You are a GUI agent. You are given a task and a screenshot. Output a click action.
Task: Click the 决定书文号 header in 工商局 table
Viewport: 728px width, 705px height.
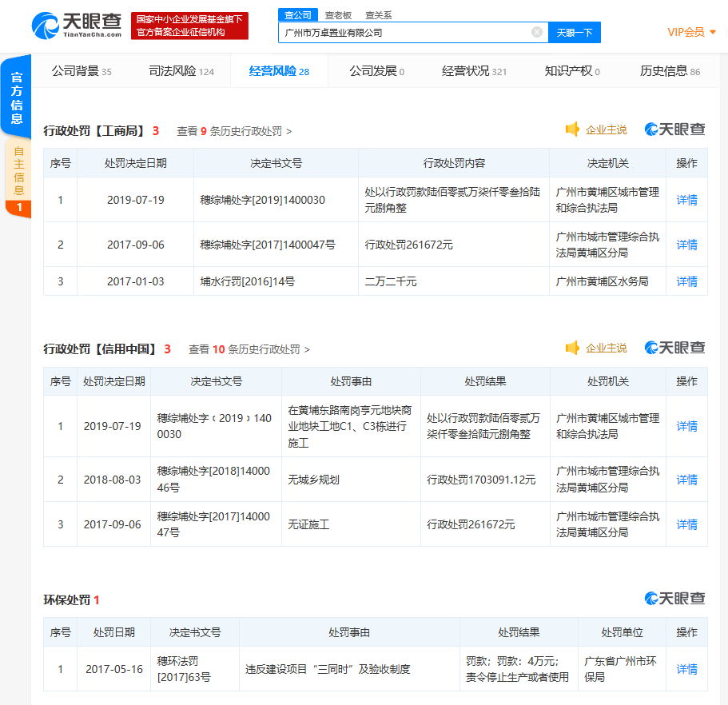pyautogui.click(x=276, y=163)
